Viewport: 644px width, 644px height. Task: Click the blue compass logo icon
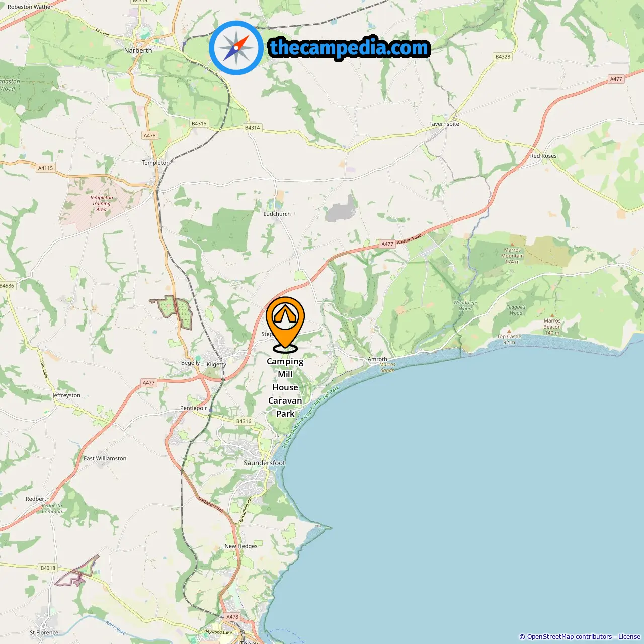tap(236, 48)
